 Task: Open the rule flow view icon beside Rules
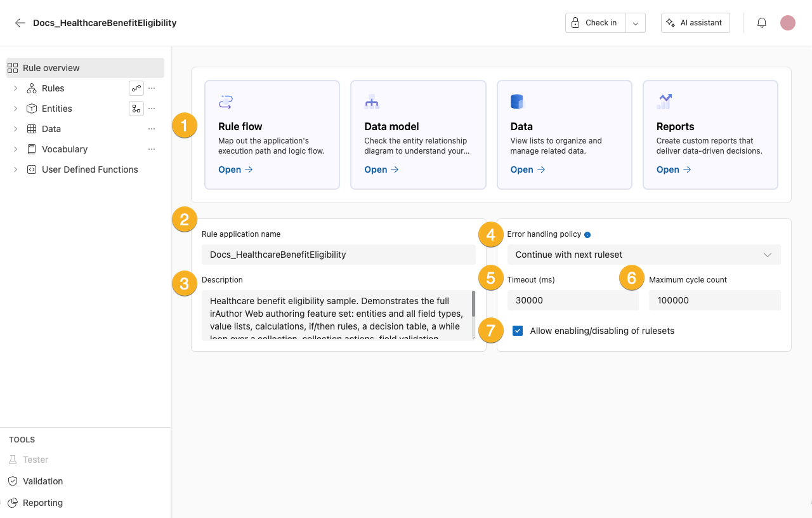coord(136,88)
